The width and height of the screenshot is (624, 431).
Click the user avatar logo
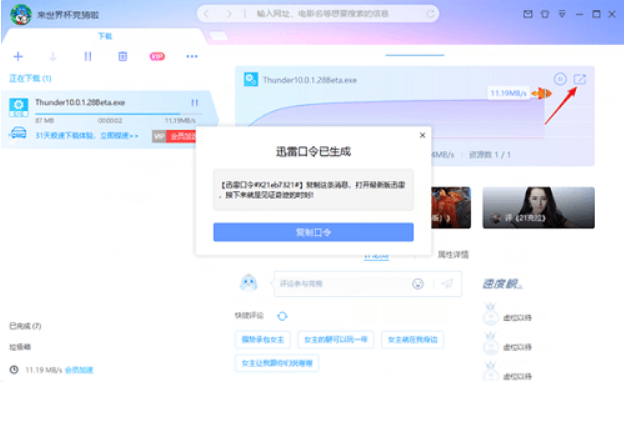[21, 15]
